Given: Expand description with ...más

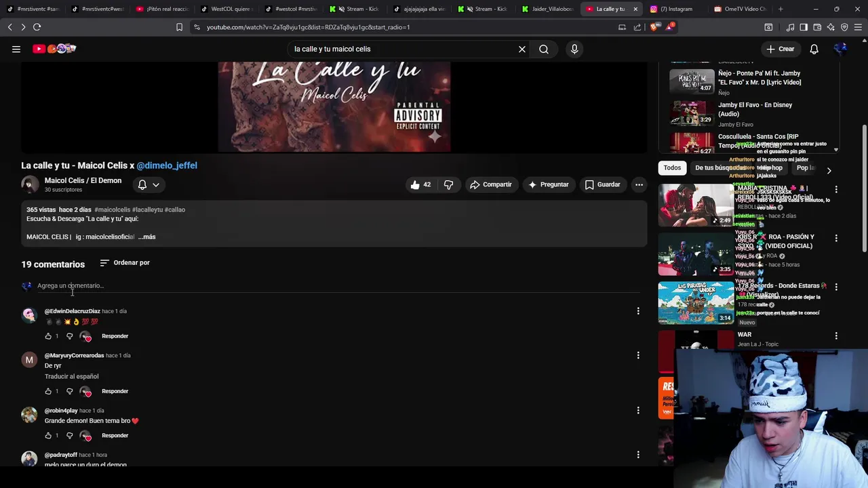Looking at the screenshot, I should [x=147, y=237].
